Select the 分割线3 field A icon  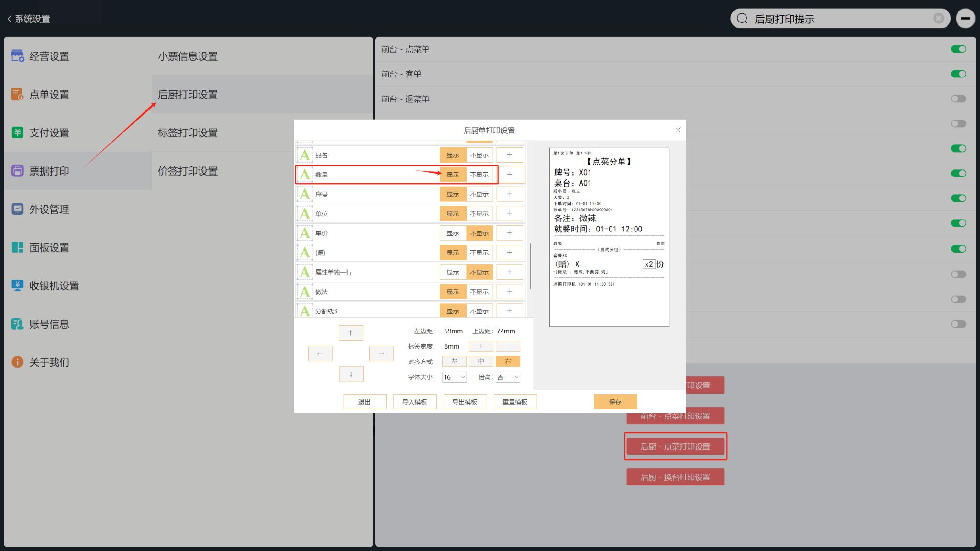(x=304, y=310)
